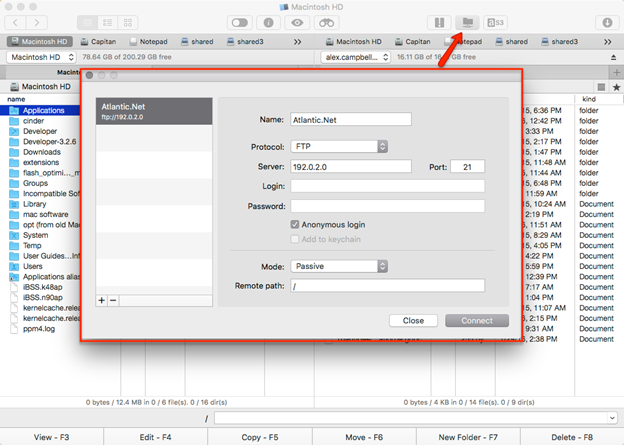Screen dimensions: 624x445
Task: Select Capitan drive in left panel
Action: (x=98, y=41)
